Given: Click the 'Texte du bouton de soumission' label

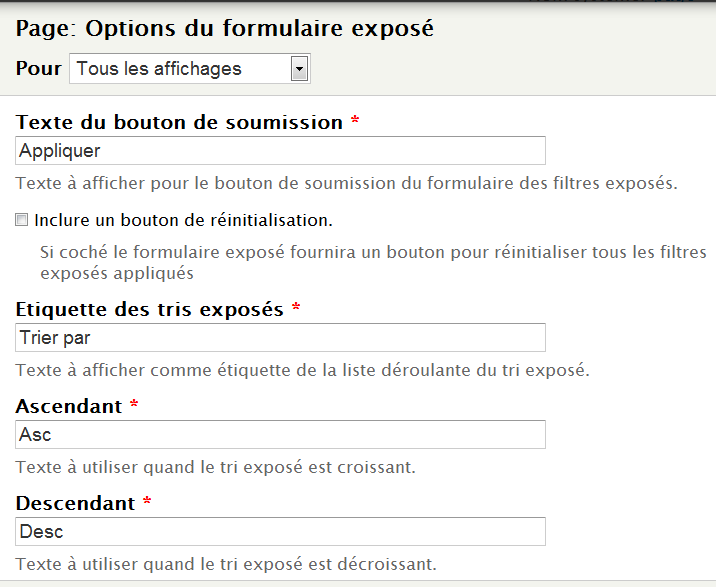Looking at the screenshot, I should [x=180, y=122].
